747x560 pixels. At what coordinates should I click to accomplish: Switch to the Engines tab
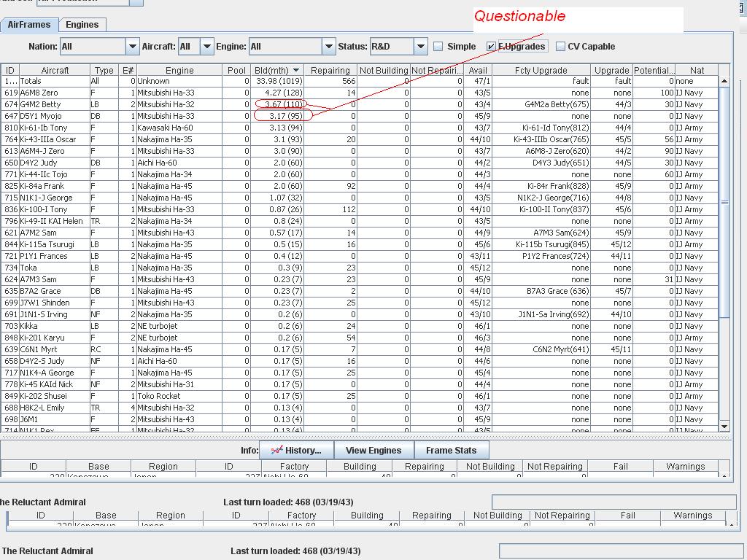coord(82,25)
